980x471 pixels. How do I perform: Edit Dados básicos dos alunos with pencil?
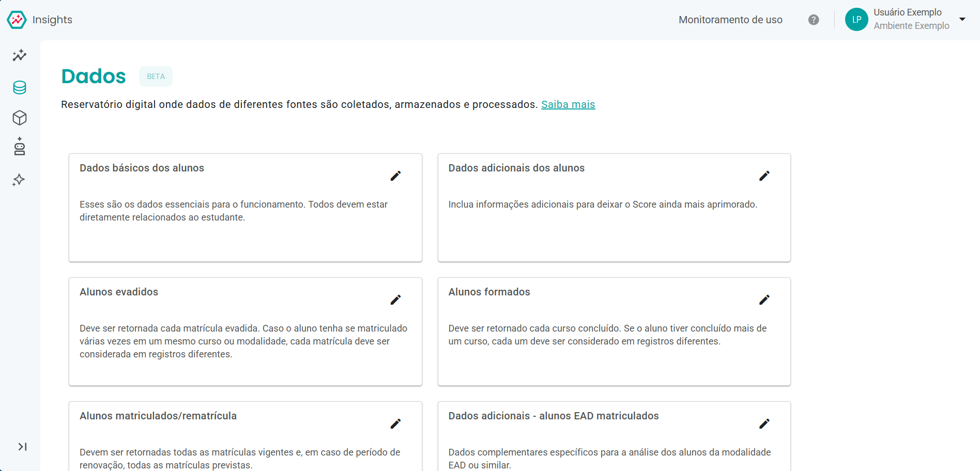click(395, 176)
